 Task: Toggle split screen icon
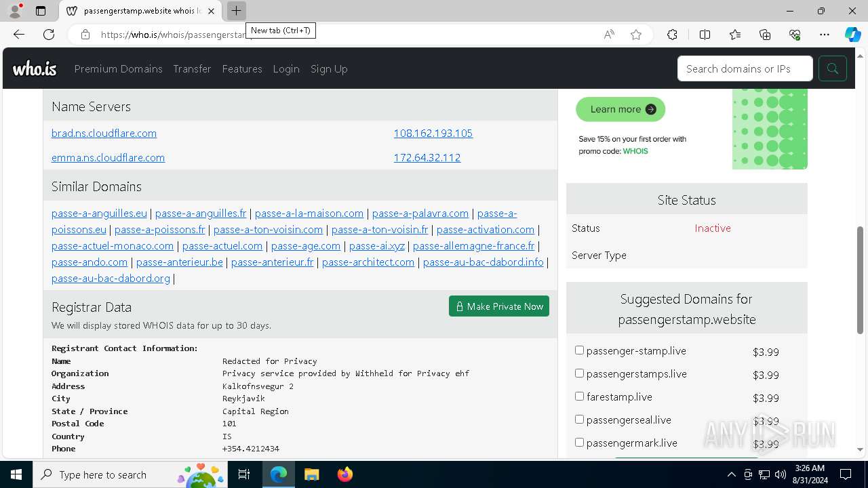coord(705,35)
